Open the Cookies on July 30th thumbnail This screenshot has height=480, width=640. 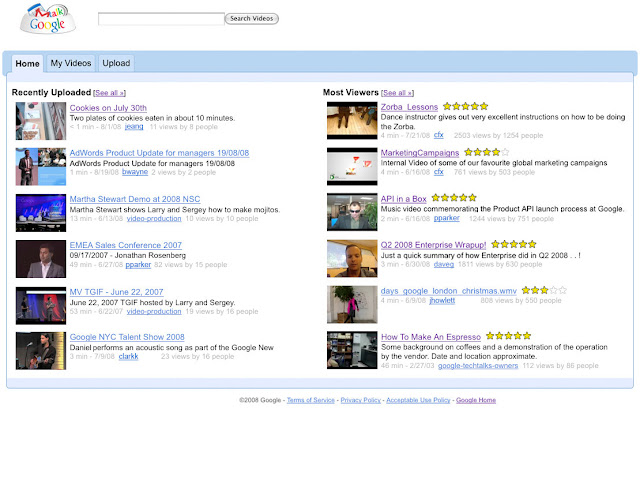pos(40,120)
